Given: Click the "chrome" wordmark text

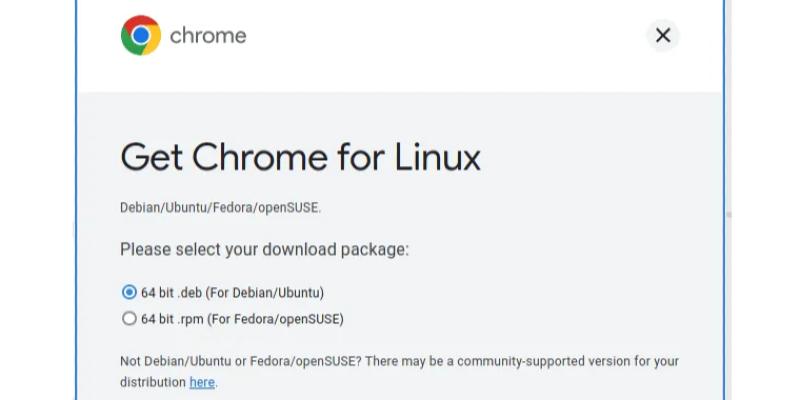Looking at the screenshot, I should (x=208, y=36).
